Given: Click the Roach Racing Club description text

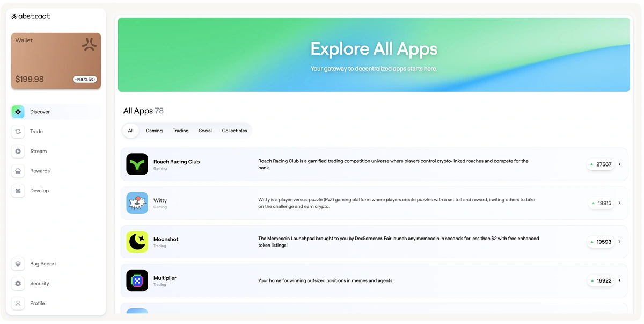Looking at the screenshot, I should (393, 164).
